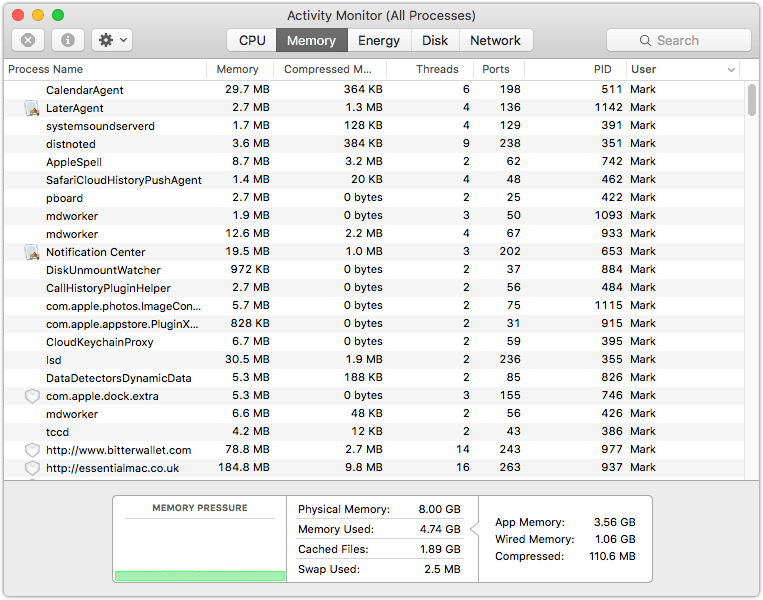Image resolution: width=763 pixels, height=600 pixels.
Task: Click the 184.8 MB memory cell
Action: (x=244, y=467)
